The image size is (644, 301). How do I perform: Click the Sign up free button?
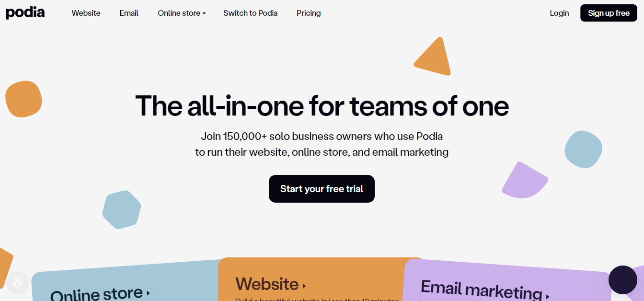click(609, 13)
